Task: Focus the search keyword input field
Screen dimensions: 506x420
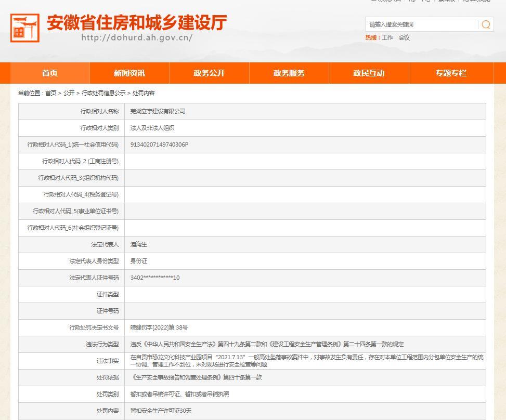Action: click(x=421, y=24)
